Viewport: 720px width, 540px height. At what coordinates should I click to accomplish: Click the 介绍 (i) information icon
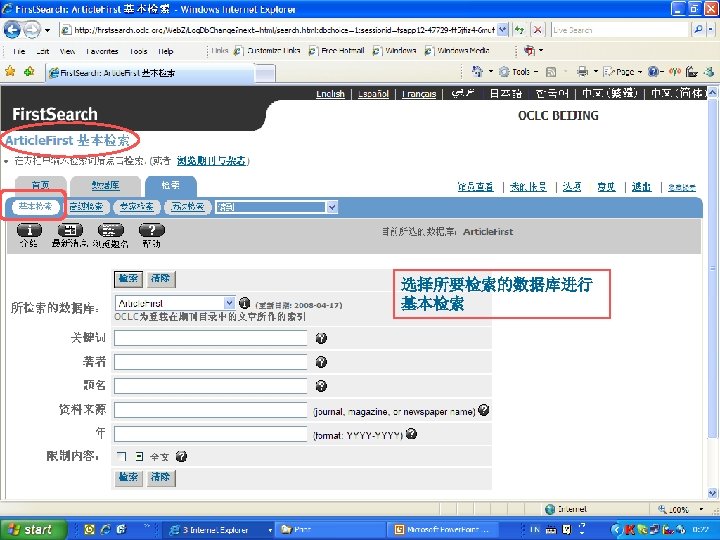(x=29, y=230)
